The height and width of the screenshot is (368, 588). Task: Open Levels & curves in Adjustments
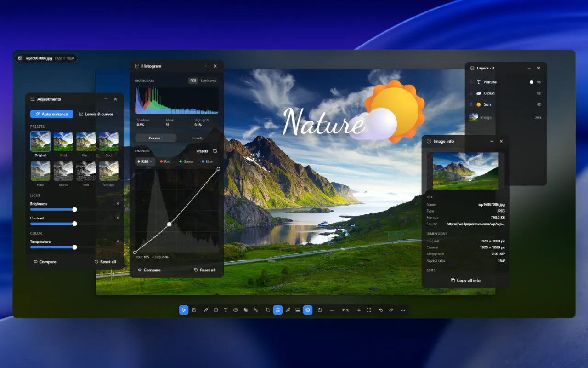(x=96, y=114)
